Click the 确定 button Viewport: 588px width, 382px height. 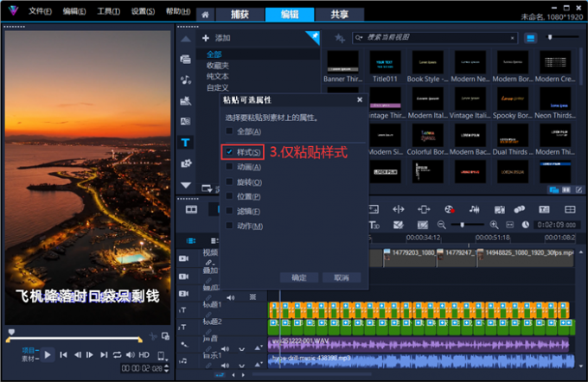(x=298, y=277)
